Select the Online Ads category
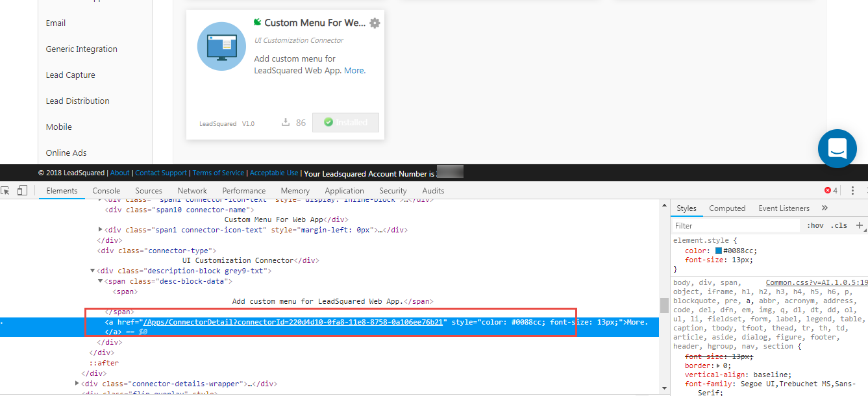This screenshot has width=868, height=396. pyautogui.click(x=66, y=153)
